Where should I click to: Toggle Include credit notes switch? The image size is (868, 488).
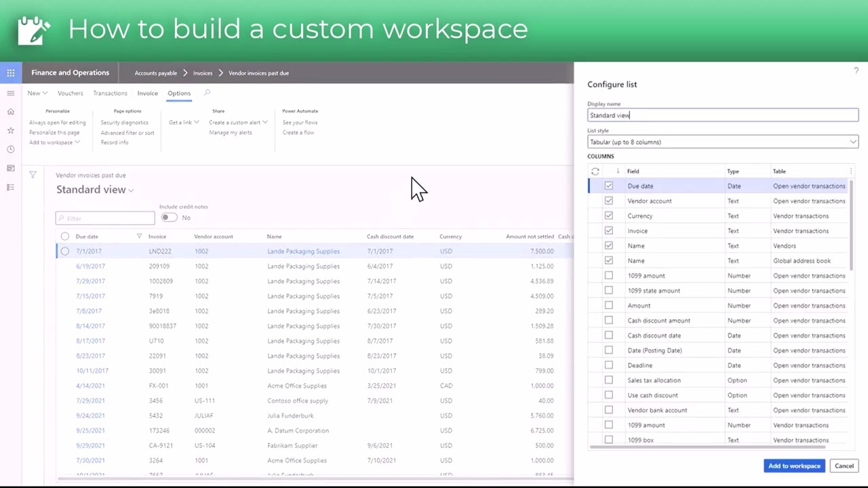tap(169, 218)
